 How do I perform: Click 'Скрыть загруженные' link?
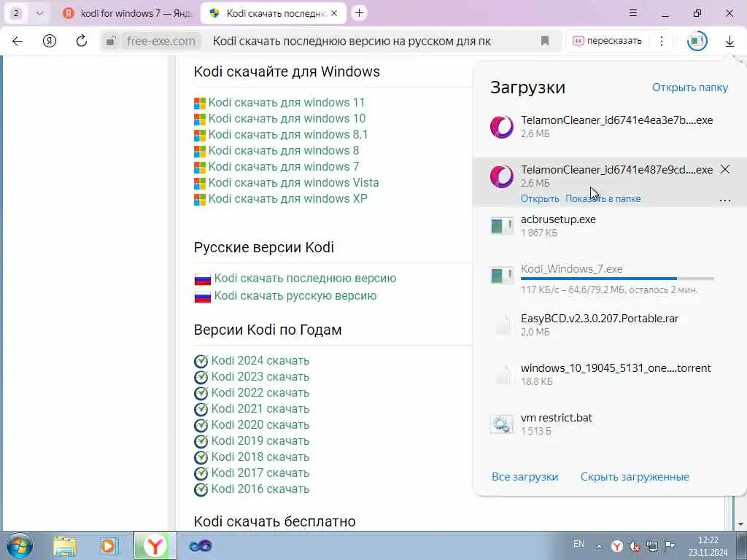(635, 477)
